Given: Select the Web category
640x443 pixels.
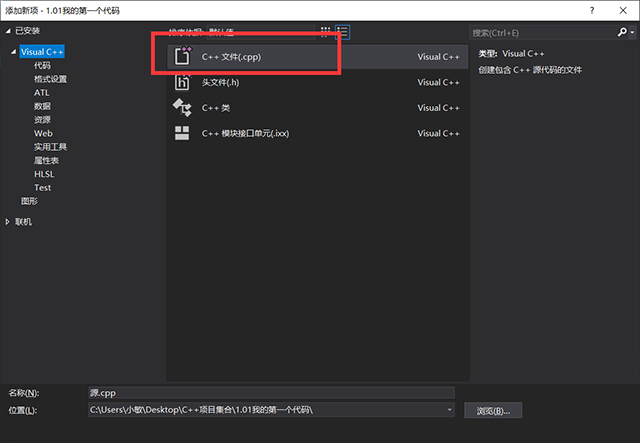Looking at the screenshot, I should click(43, 133).
